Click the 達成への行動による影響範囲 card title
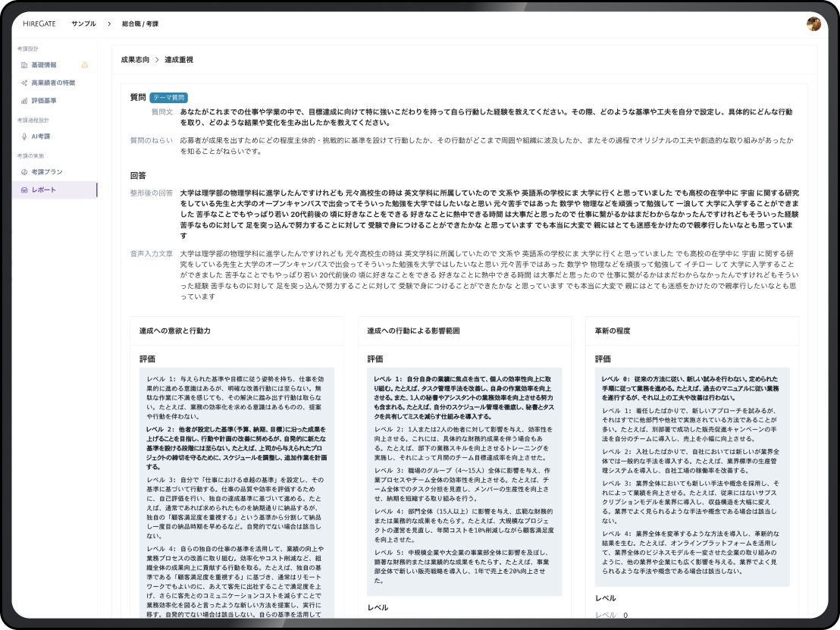 click(x=413, y=331)
